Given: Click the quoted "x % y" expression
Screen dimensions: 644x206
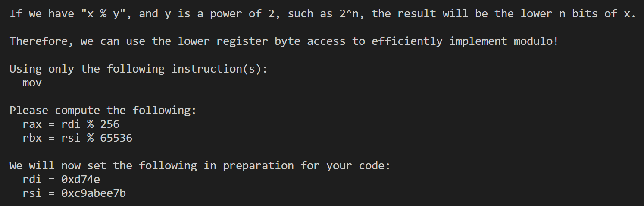Looking at the screenshot, I should (103, 14).
